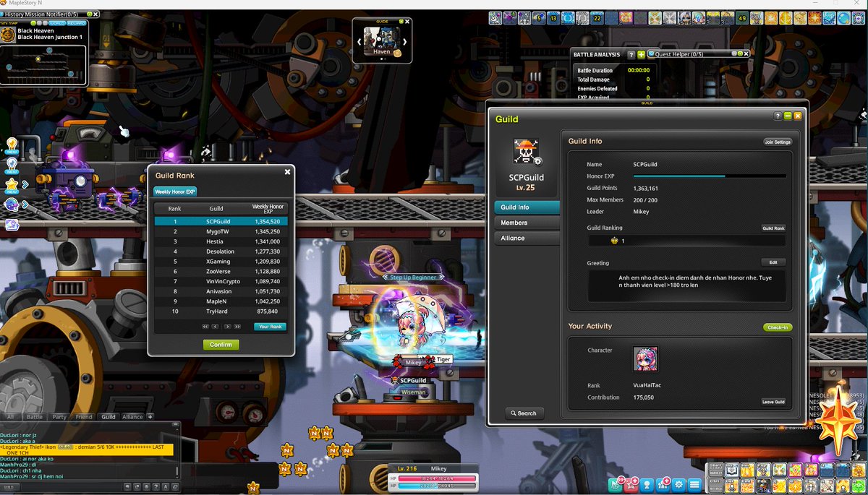Click the Black Heaven map gear icon

[8, 34]
